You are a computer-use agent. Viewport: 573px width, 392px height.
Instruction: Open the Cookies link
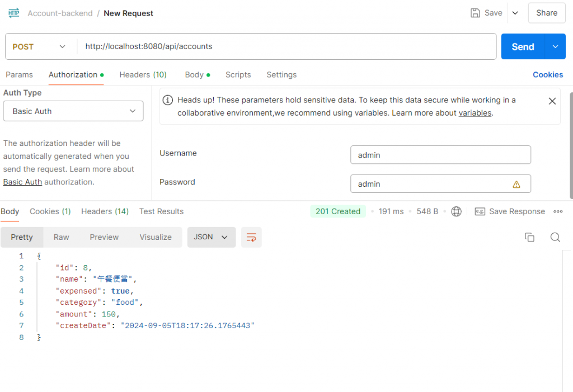547,74
